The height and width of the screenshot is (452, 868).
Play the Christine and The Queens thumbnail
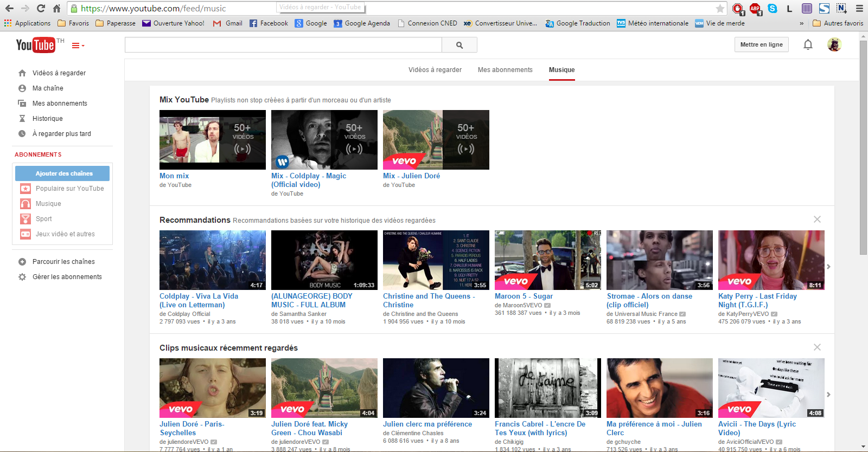coord(436,260)
